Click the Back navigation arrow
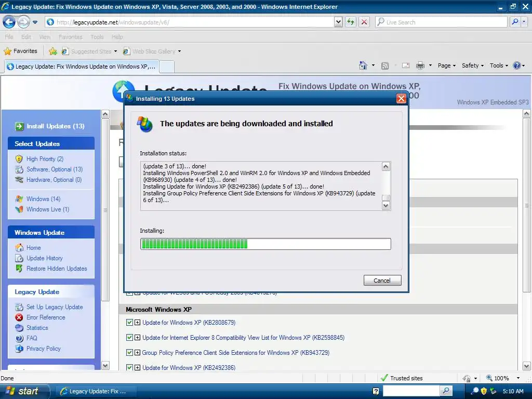Viewport: 532px width, 399px height. pyautogui.click(x=9, y=22)
